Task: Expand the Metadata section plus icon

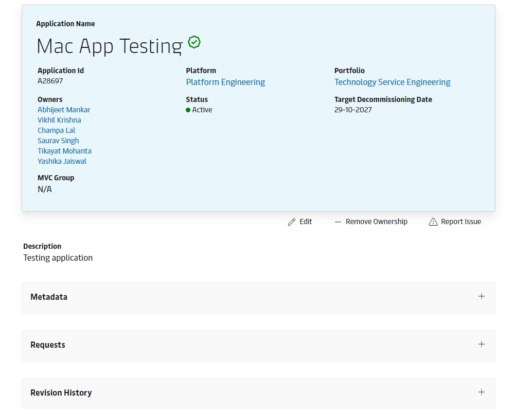Action: (482, 296)
